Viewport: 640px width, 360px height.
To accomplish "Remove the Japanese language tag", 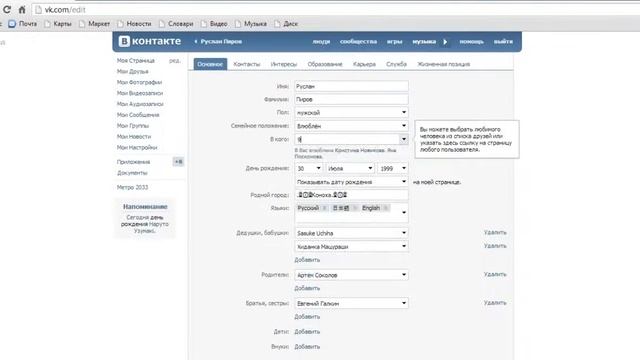I will coord(355,208).
